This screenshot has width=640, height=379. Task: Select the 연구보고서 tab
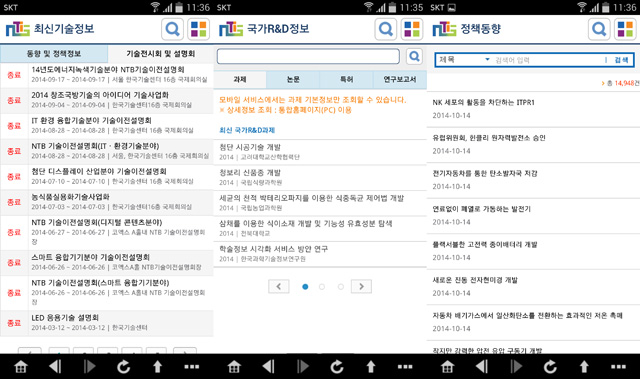pos(400,79)
